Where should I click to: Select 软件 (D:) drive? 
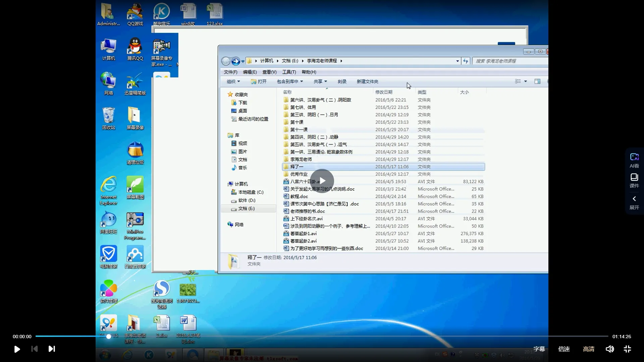tap(243, 200)
